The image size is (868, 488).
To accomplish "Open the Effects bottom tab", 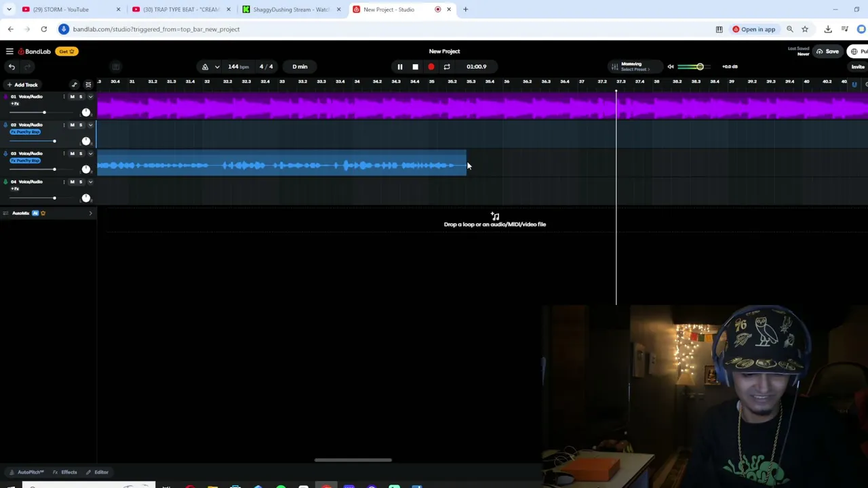I will coord(65,472).
